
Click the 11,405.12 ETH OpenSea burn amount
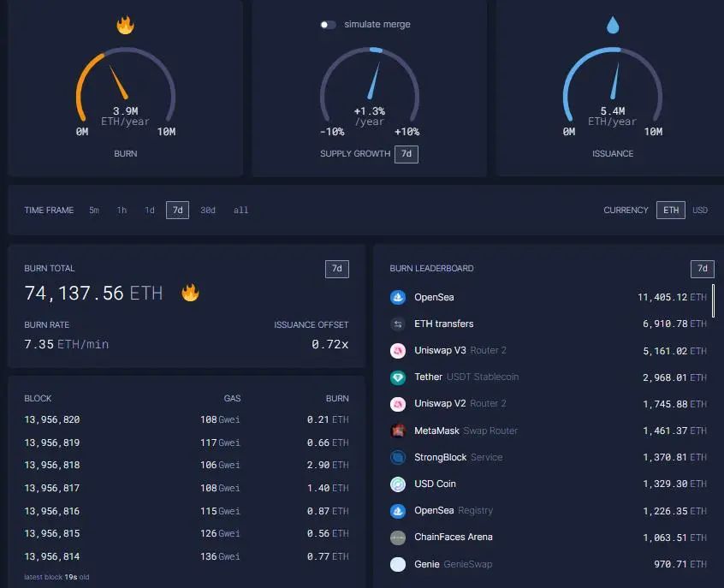pos(672,297)
